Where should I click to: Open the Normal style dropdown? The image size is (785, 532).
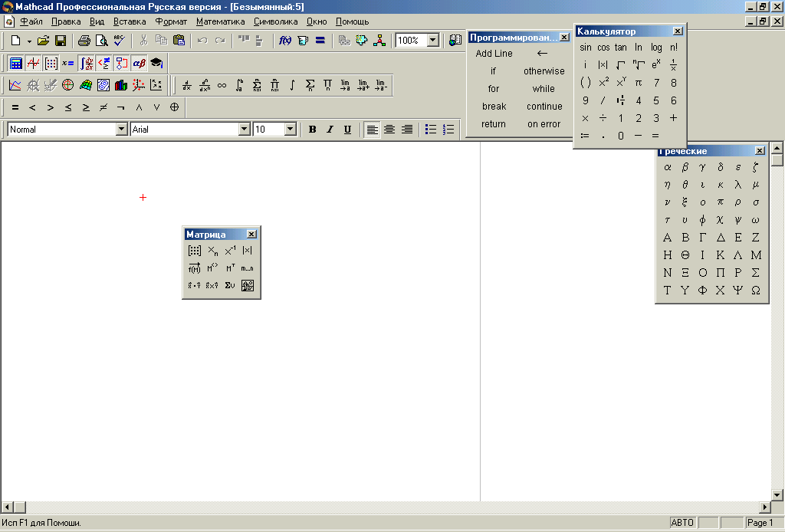pyautogui.click(x=121, y=129)
